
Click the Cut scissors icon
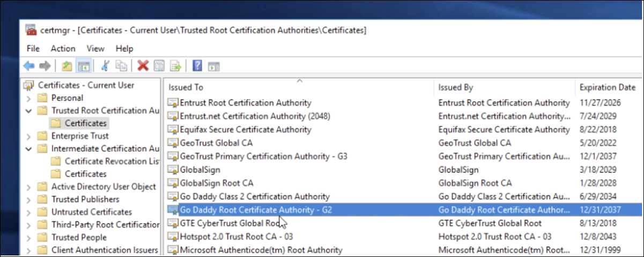pos(105,66)
